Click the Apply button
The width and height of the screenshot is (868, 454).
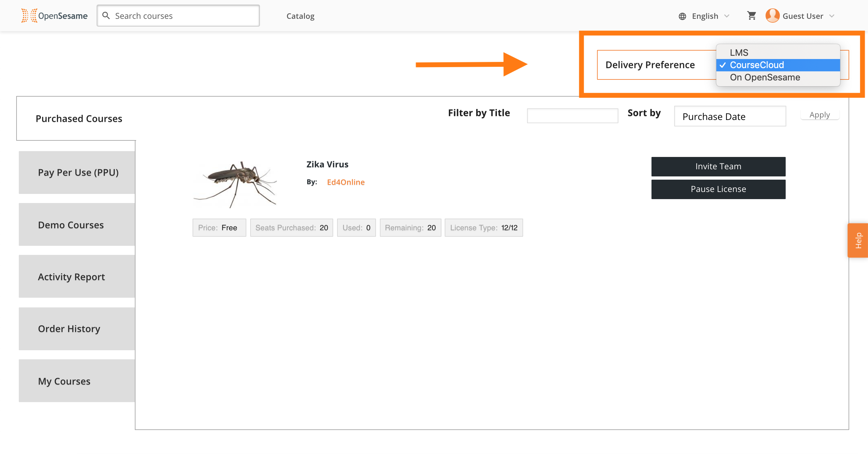(x=819, y=114)
